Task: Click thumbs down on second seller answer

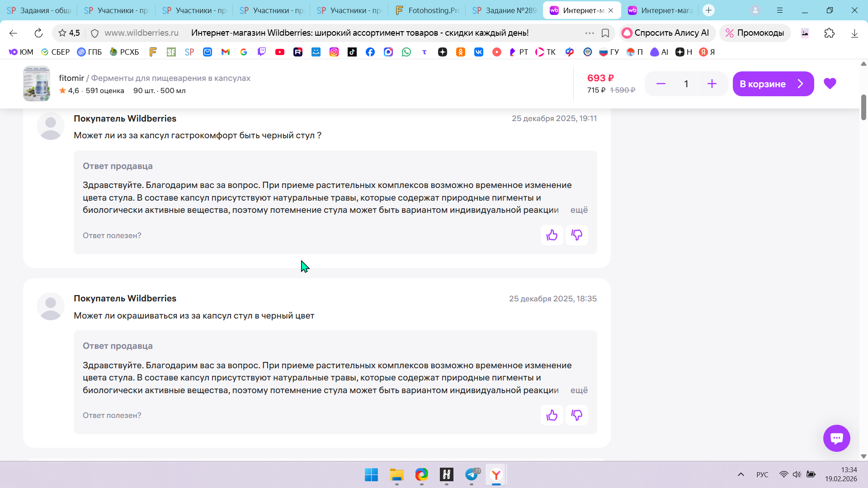Action: click(x=576, y=415)
